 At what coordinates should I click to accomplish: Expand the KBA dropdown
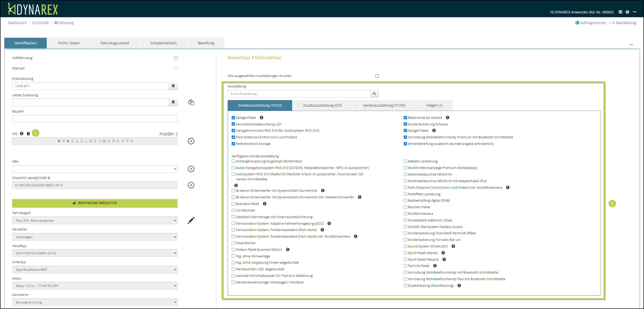tap(95, 169)
